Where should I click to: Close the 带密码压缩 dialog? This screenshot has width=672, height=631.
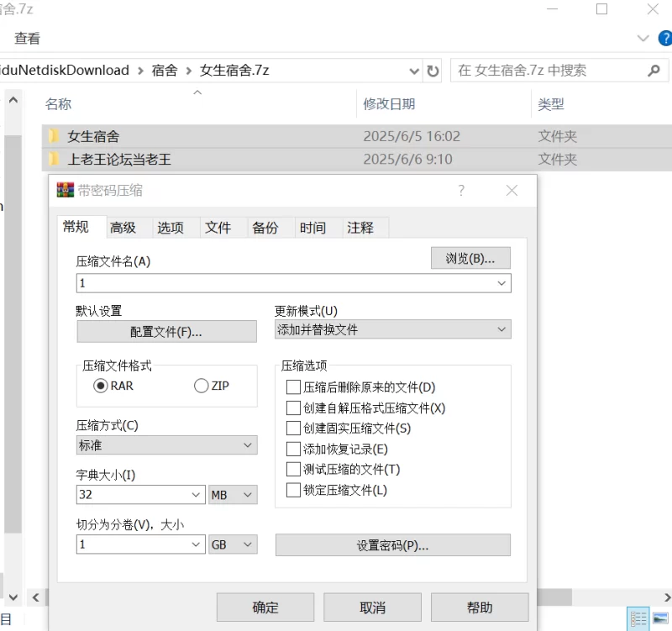point(512,191)
